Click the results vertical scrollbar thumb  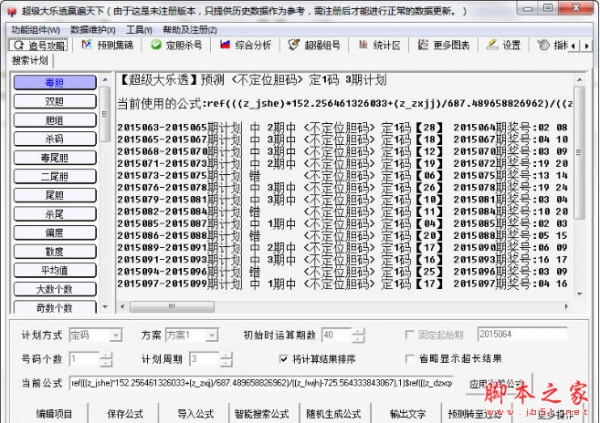(x=579, y=152)
